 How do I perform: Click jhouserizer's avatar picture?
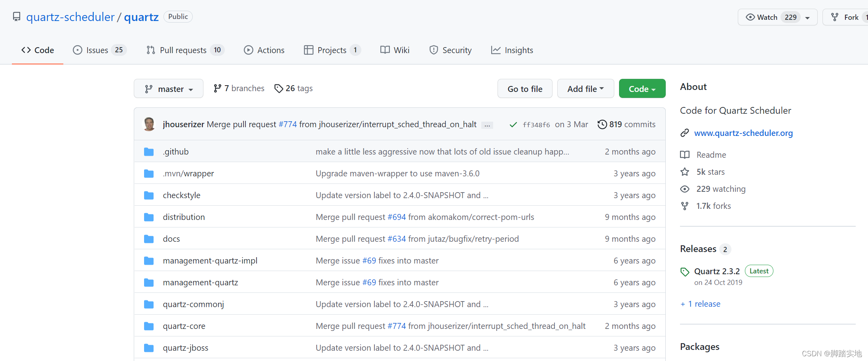tap(149, 124)
